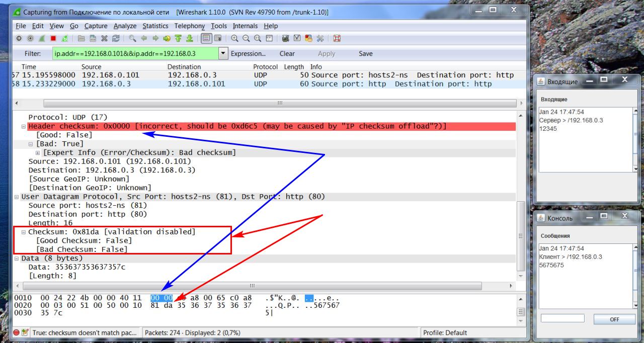Open the Statistics menu
This screenshot has width=644, height=343.
(155, 26)
